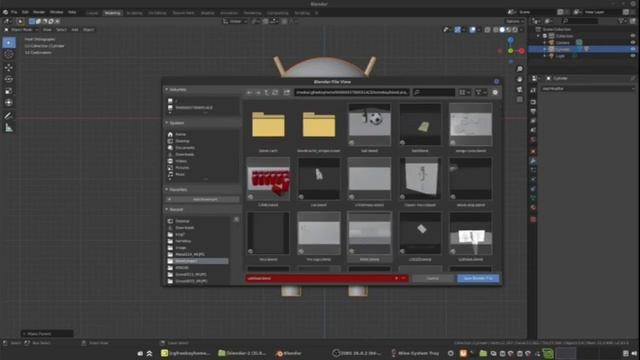The height and width of the screenshot is (360, 640).
Task: Open the file manager icon in taskbar tray
Action: coord(483,353)
